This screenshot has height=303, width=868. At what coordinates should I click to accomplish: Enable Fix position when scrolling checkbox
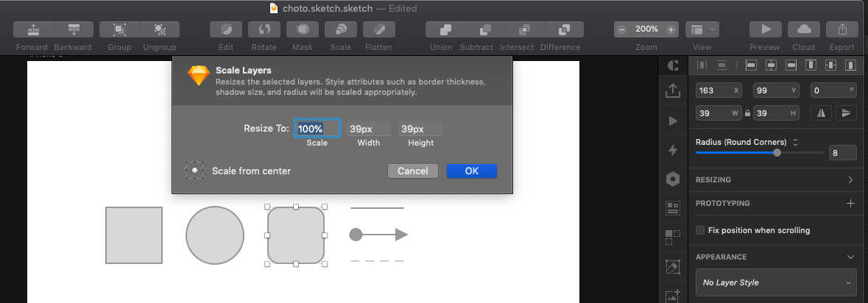click(x=700, y=230)
